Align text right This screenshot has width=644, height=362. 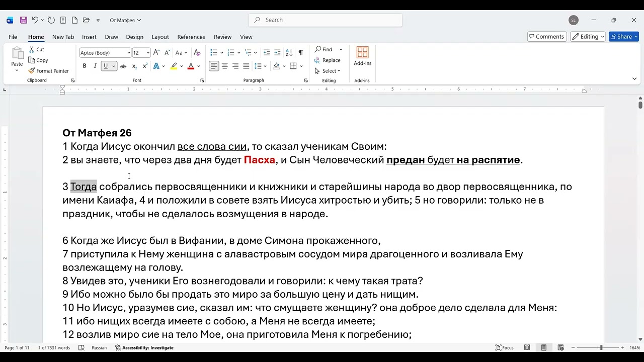pos(235,66)
